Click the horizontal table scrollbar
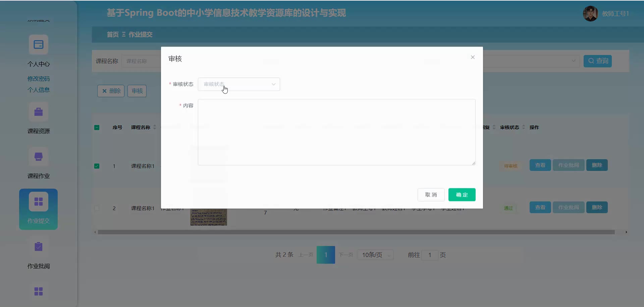This screenshot has width=644, height=307. point(356,232)
